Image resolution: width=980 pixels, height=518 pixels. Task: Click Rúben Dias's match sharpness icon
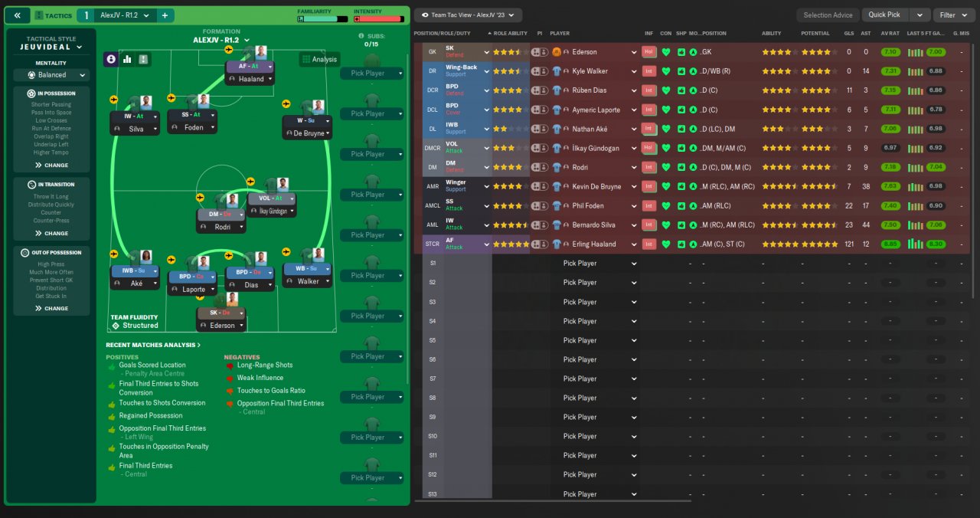click(681, 90)
